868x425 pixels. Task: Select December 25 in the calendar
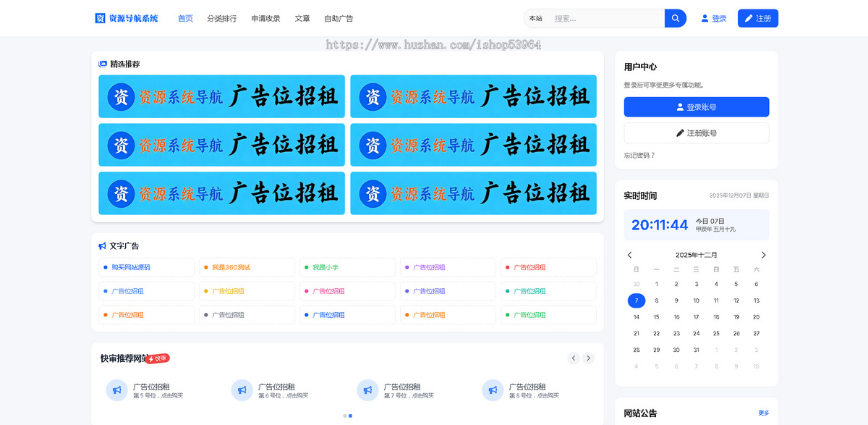716,333
